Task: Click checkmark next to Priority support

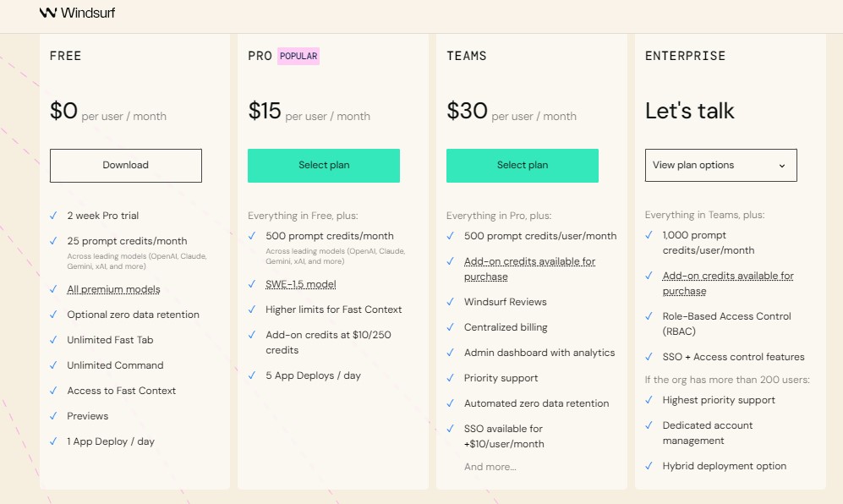Action: tap(451, 378)
